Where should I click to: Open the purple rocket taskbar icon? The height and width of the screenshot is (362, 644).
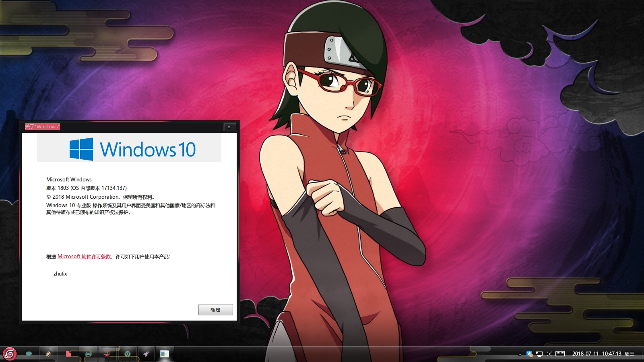pyautogui.click(x=146, y=354)
